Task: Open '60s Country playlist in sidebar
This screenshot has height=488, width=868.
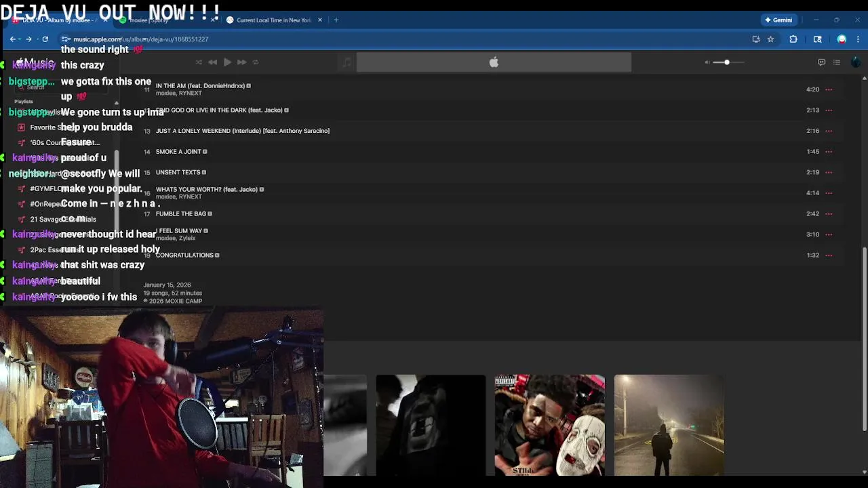Action: point(64,143)
